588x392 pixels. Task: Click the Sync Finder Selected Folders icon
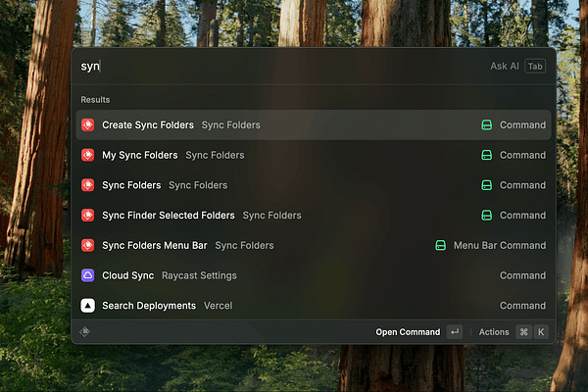pyautogui.click(x=88, y=215)
